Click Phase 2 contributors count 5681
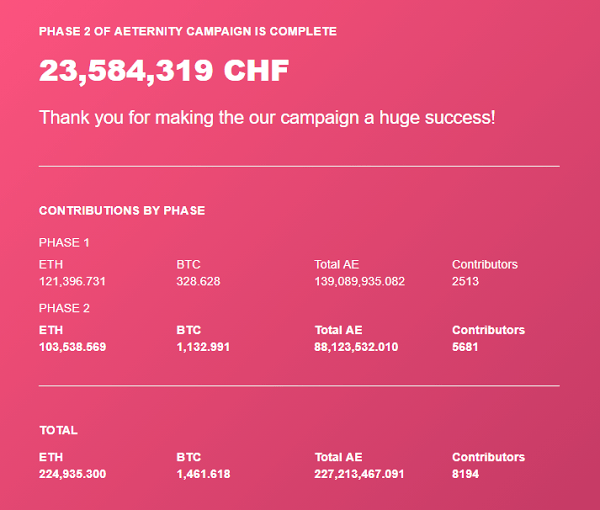 coord(465,347)
